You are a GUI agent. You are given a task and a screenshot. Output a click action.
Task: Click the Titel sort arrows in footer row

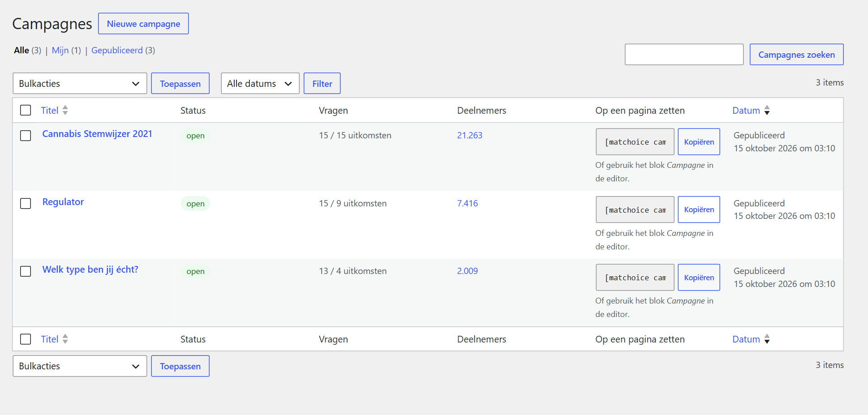click(x=65, y=339)
